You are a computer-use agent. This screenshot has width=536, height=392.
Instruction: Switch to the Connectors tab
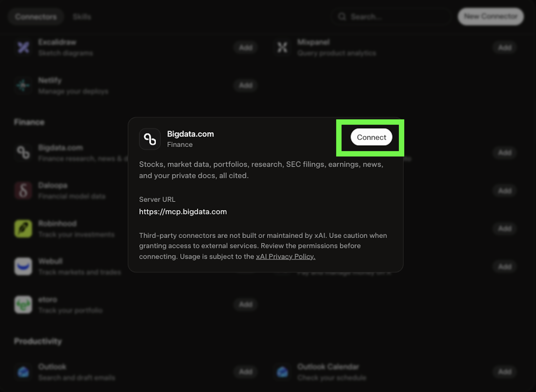36,17
